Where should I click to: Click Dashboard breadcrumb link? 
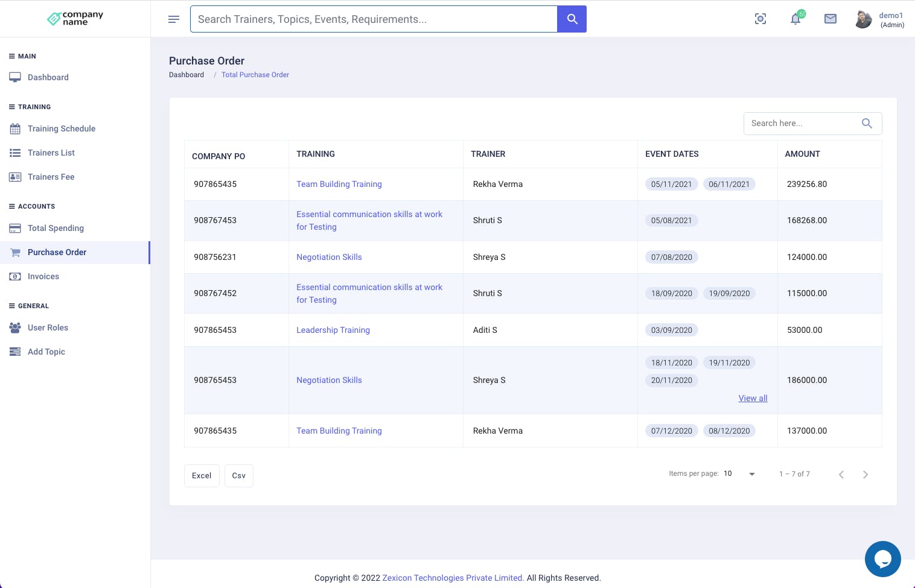point(187,75)
